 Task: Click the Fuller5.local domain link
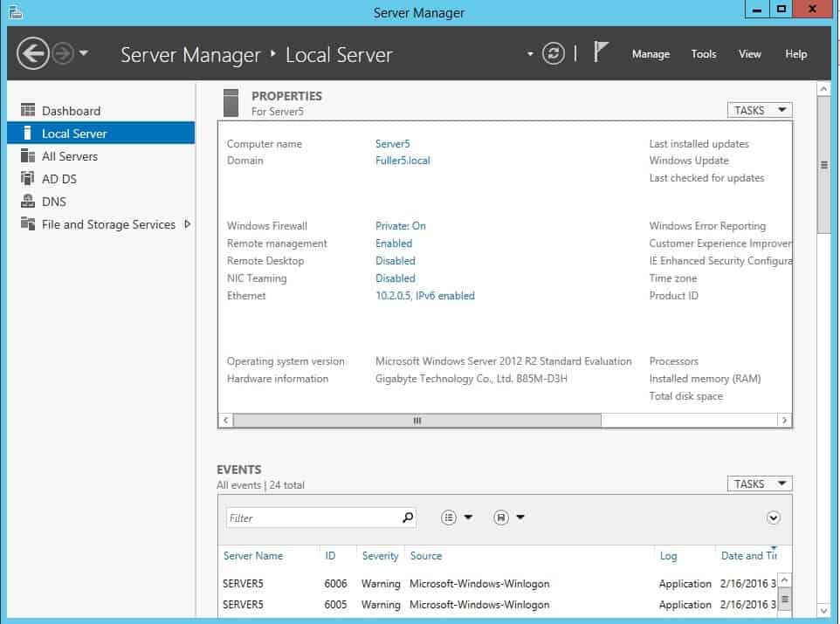pos(403,161)
